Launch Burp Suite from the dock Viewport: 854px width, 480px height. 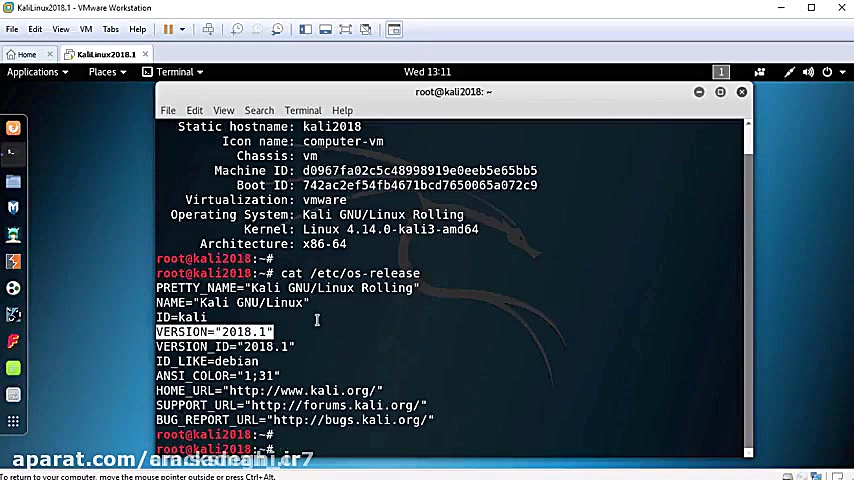pos(13,262)
